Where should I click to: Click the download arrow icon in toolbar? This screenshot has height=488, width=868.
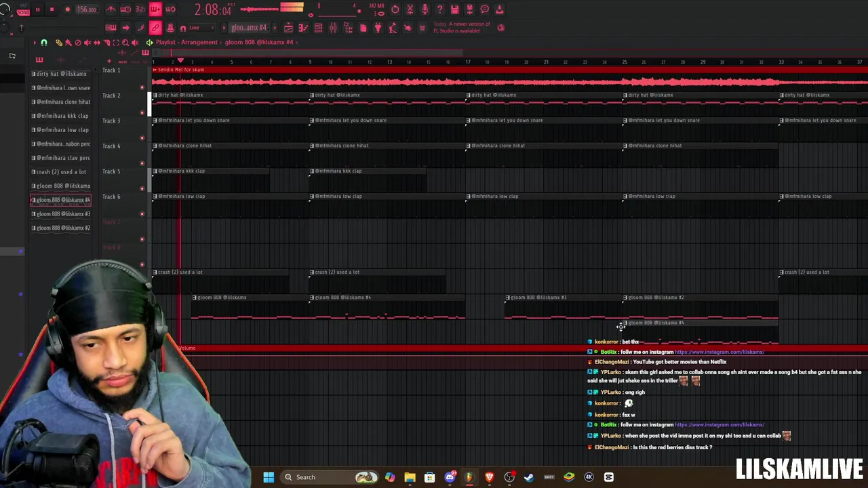click(499, 9)
